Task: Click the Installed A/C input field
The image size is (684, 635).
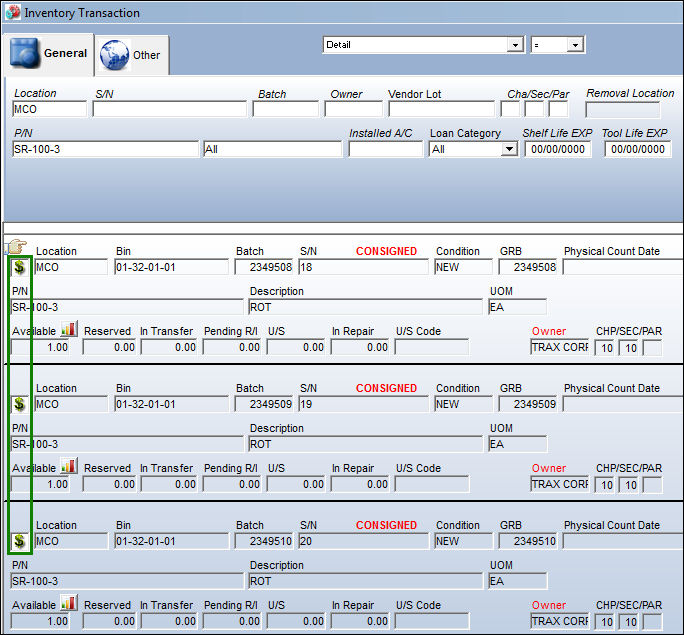Action: [x=386, y=149]
